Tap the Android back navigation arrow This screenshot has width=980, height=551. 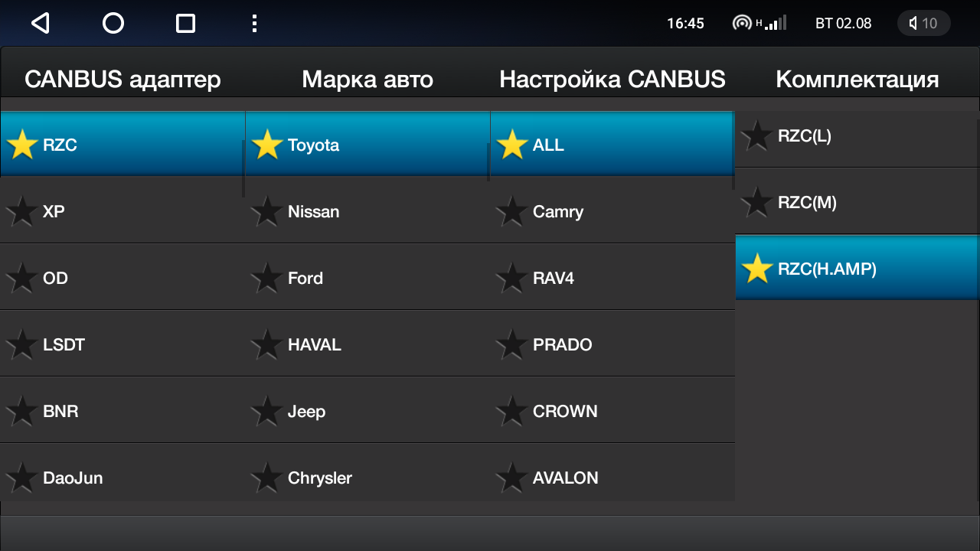pos(40,23)
